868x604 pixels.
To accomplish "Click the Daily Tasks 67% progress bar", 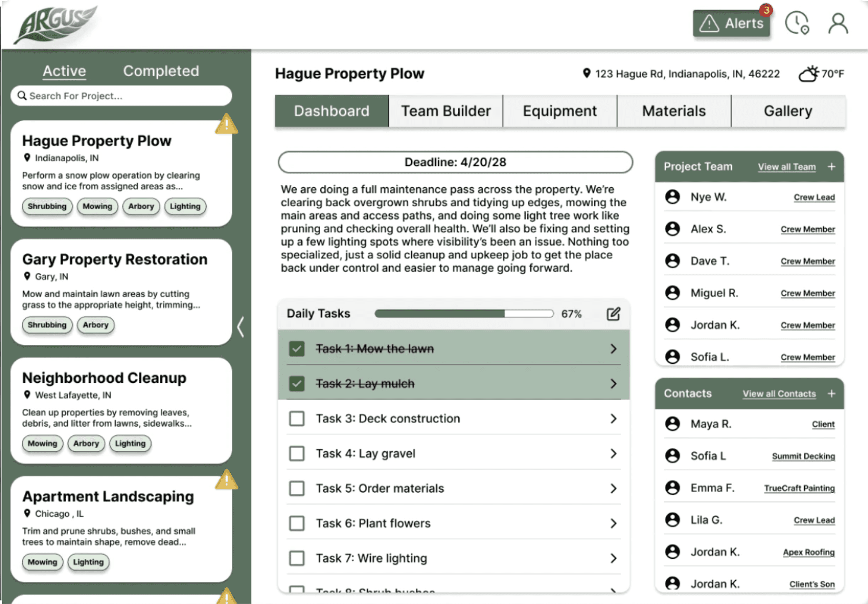I will 464,313.
